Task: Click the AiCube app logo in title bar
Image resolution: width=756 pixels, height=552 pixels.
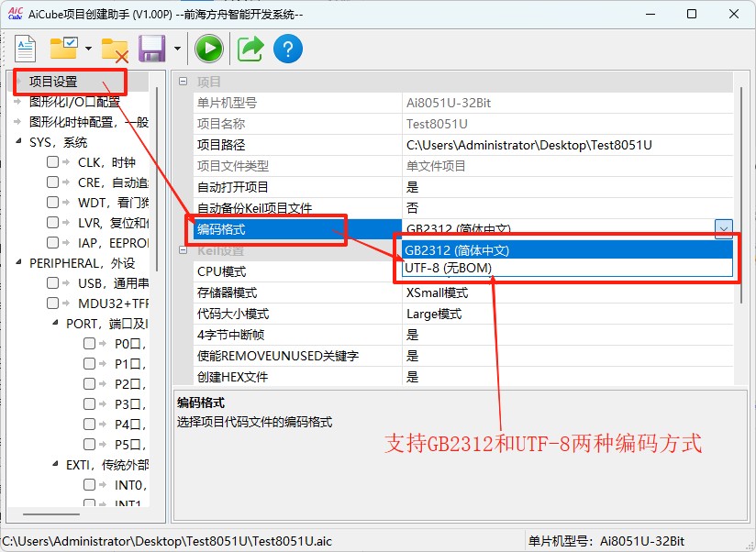Action: point(16,14)
